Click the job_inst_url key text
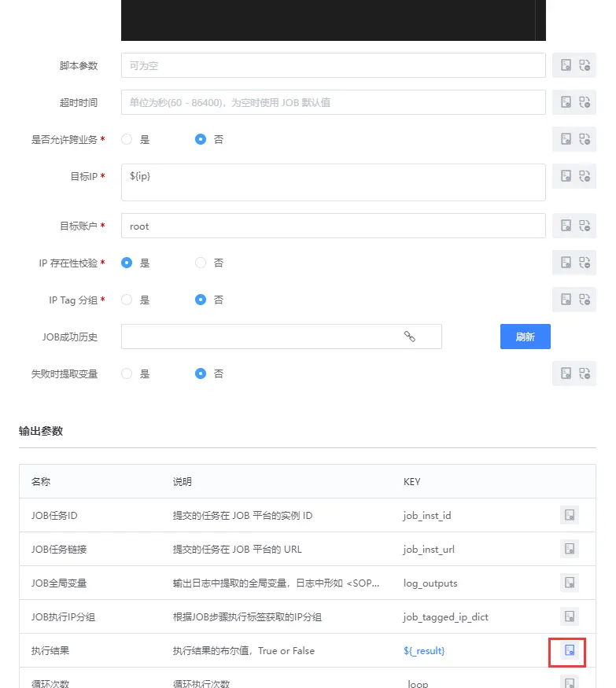616x688 pixels. [x=429, y=550]
